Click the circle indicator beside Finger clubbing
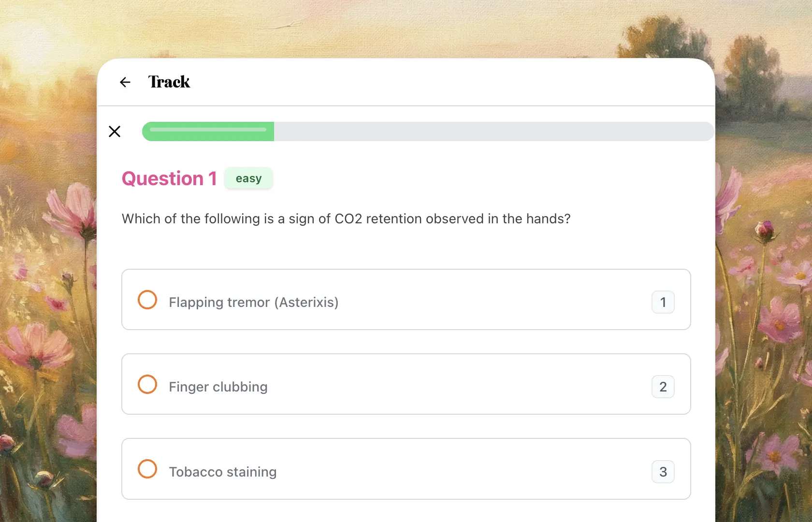The image size is (812, 522). click(147, 384)
